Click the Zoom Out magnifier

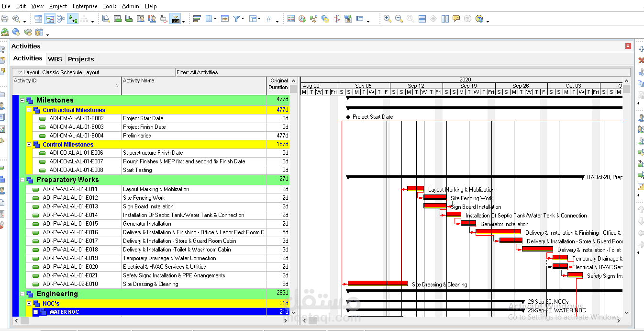point(399,19)
